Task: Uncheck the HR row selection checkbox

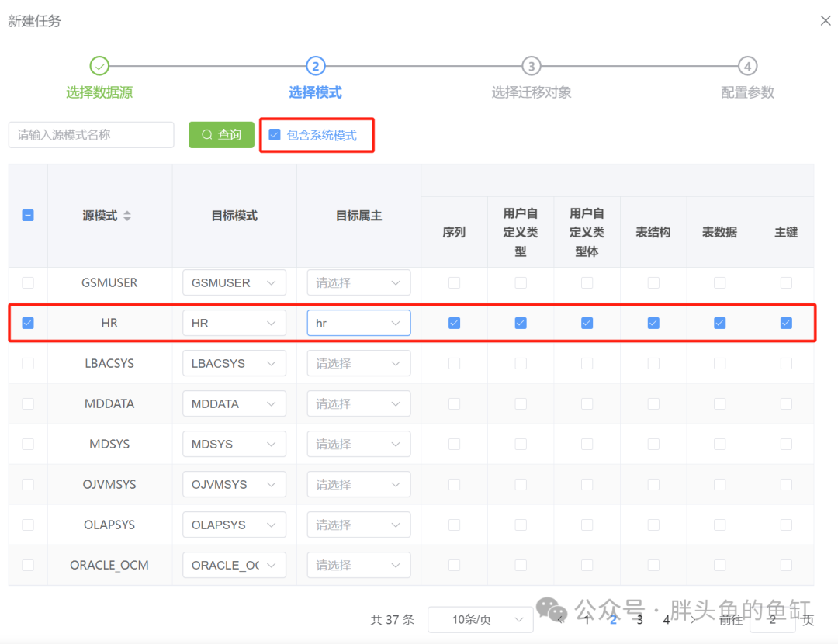Action: (x=28, y=323)
